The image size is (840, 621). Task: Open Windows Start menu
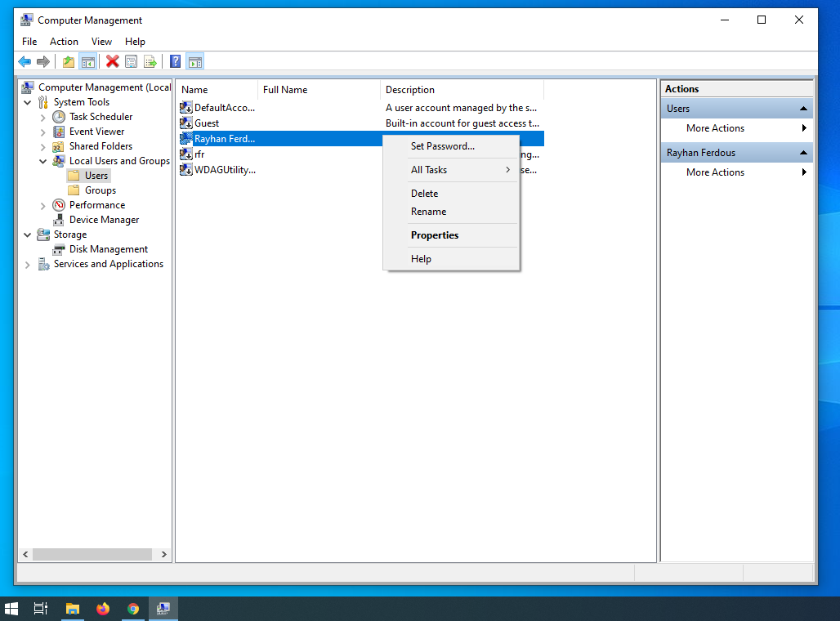coord(11,609)
